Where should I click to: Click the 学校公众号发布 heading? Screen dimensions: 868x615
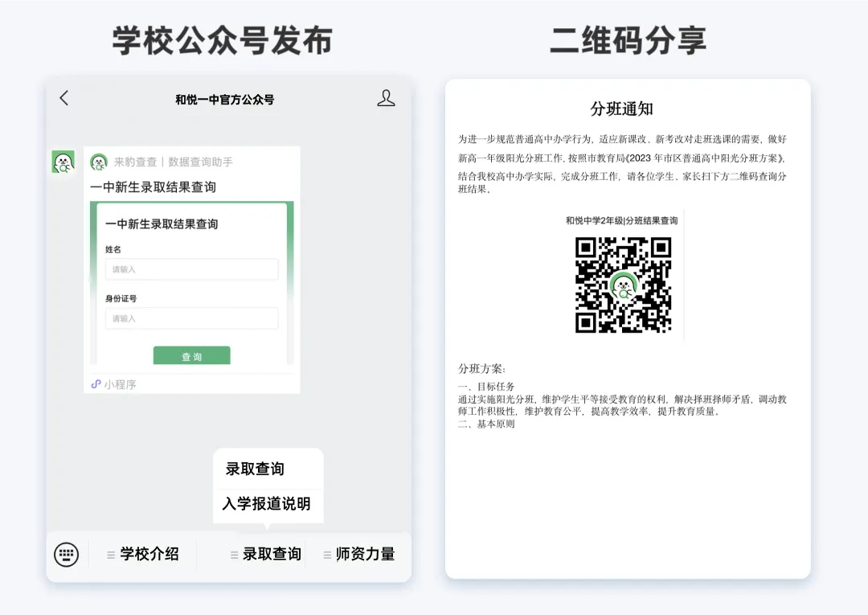click(223, 40)
